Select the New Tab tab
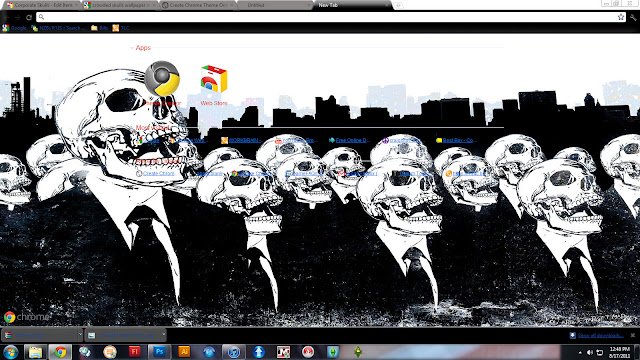The image size is (640, 360). pyautogui.click(x=351, y=5)
